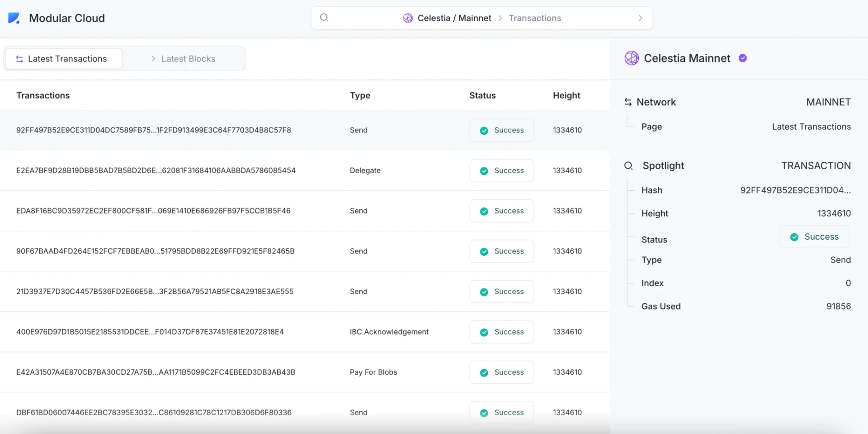Click the Modular Cloud logo icon
The image size is (868, 434).
[x=14, y=18]
